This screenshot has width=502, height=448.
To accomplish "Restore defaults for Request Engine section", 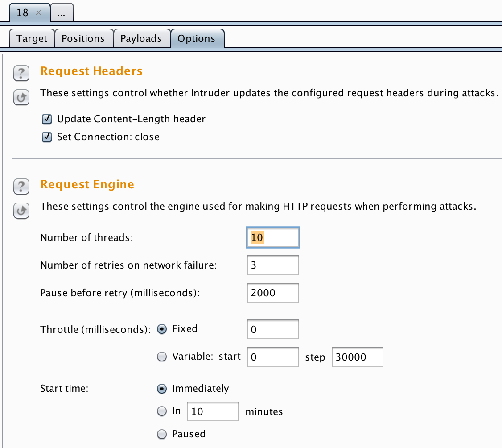I will (21, 211).
